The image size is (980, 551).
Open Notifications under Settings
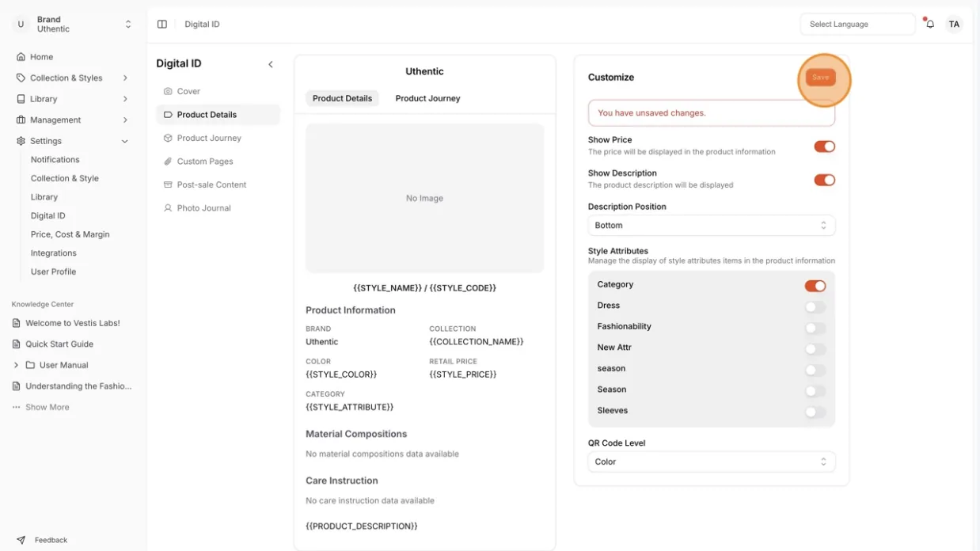pos(55,160)
